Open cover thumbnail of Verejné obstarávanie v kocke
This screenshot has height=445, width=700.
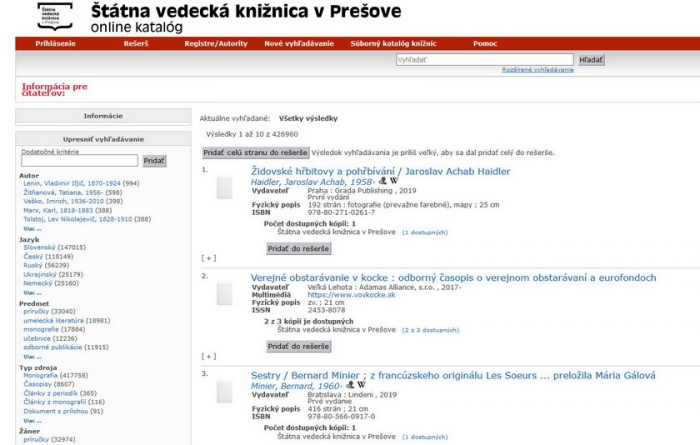[225, 294]
